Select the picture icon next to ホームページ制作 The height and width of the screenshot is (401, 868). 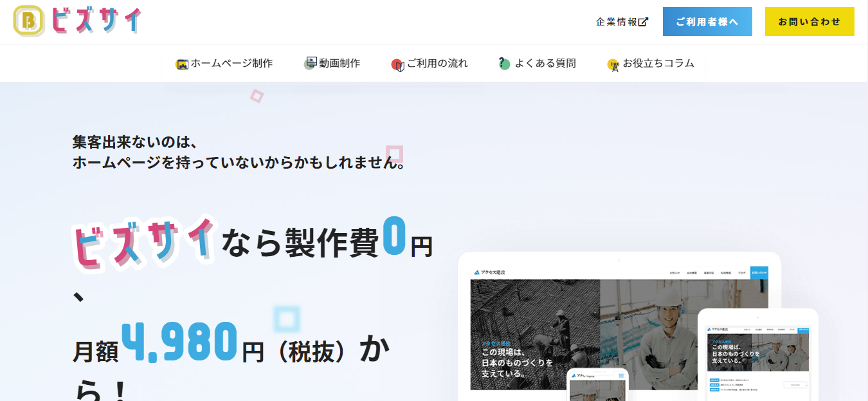pyautogui.click(x=181, y=63)
